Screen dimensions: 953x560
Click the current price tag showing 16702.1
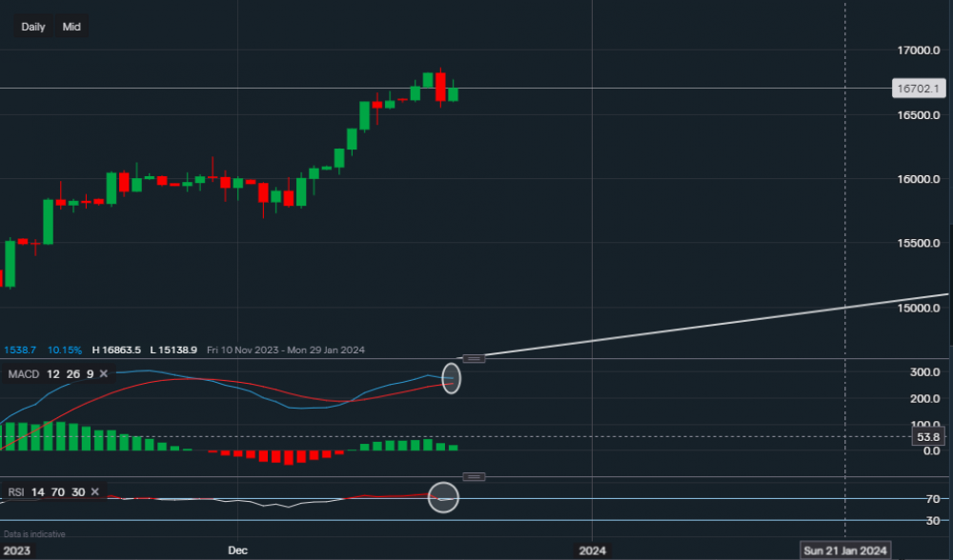click(x=918, y=88)
